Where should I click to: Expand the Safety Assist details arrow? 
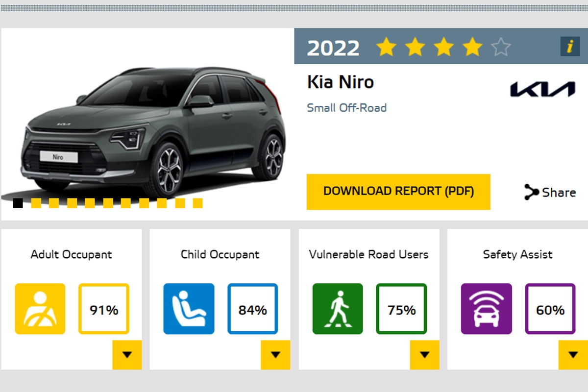(573, 355)
